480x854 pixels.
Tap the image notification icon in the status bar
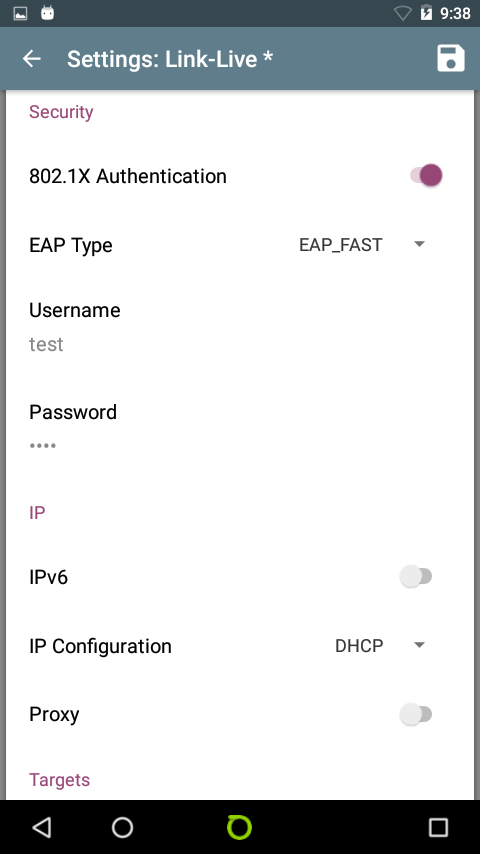(x=20, y=14)
